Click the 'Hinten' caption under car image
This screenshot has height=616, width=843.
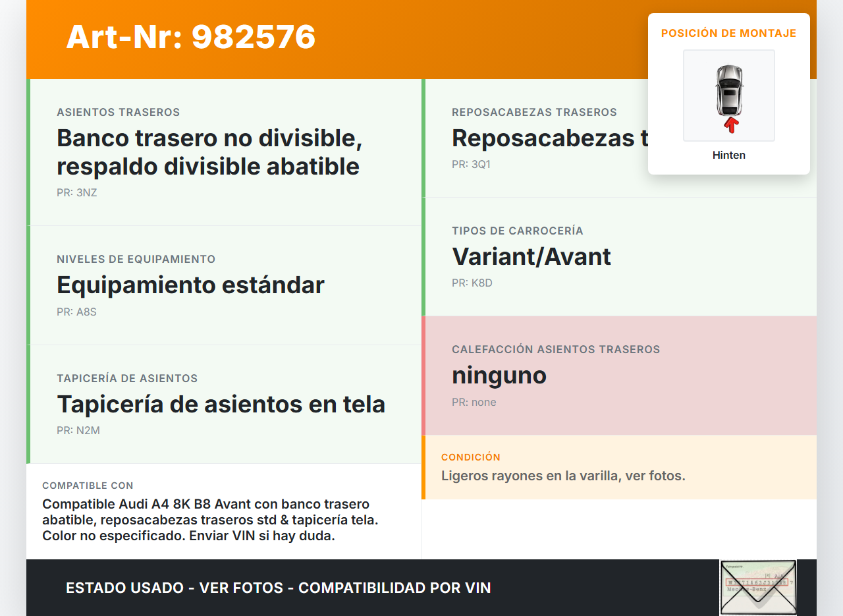click(729, 155)
